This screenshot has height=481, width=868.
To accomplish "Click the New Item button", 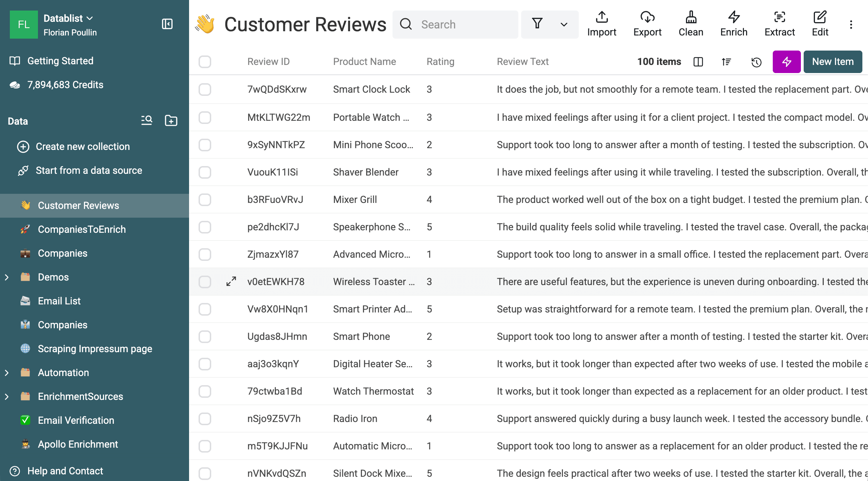I will click(x=833, y=62).
